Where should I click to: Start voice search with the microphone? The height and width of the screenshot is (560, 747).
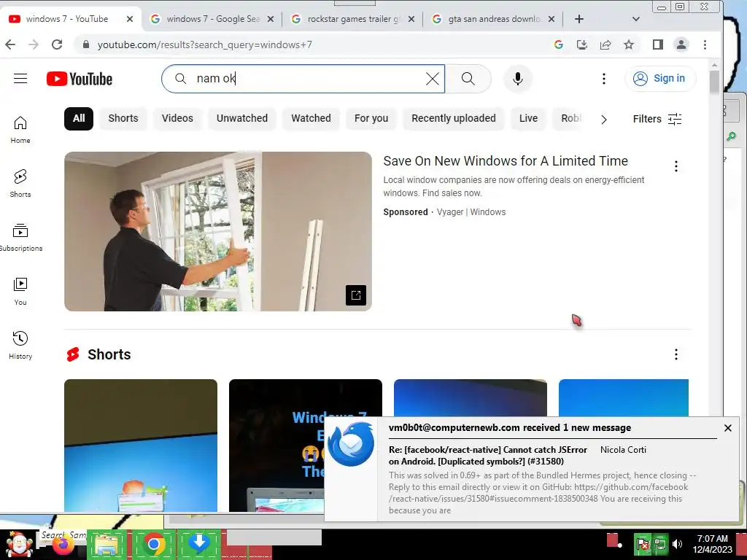tap(518, 79)
